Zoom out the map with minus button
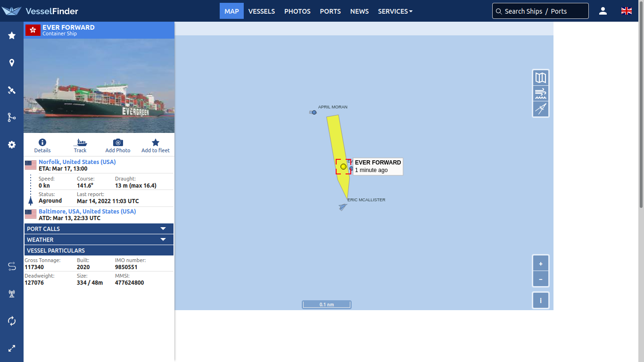 point(541,279)
